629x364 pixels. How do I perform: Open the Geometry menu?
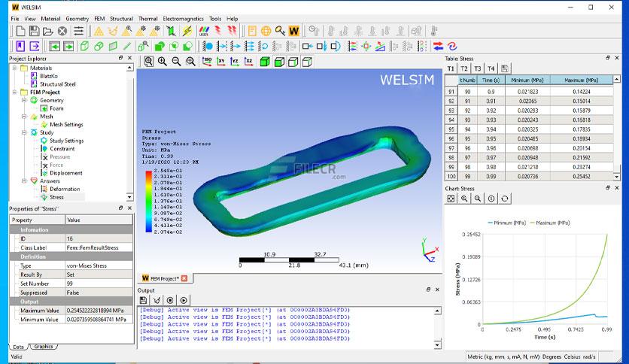77,19
